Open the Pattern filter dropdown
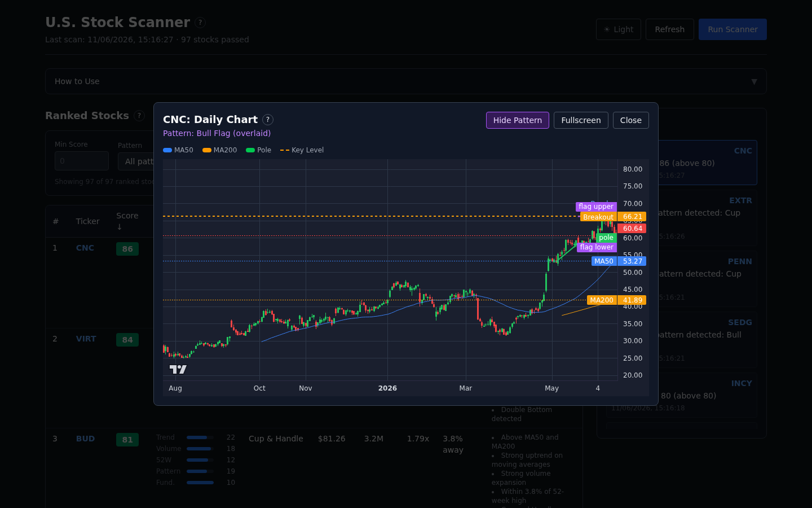812x508 pixels. [136, 161]
